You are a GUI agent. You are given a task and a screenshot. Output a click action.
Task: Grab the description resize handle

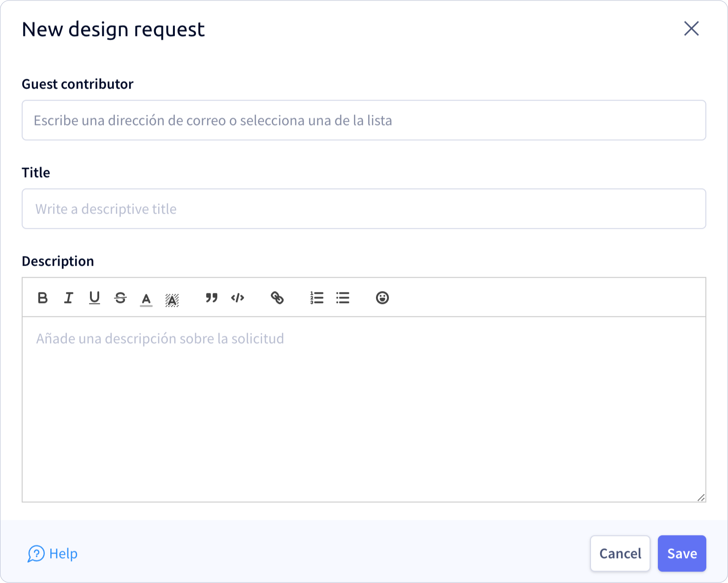[701, 497]
